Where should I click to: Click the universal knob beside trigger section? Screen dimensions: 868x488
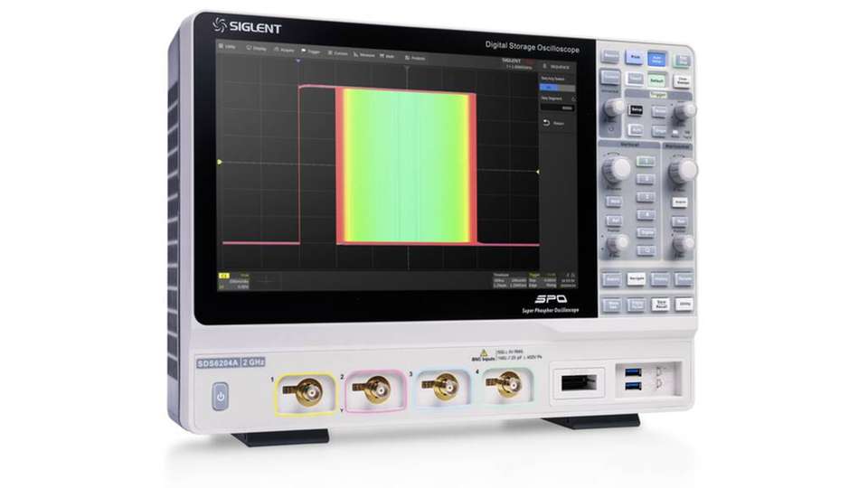[x=613, y=107]
